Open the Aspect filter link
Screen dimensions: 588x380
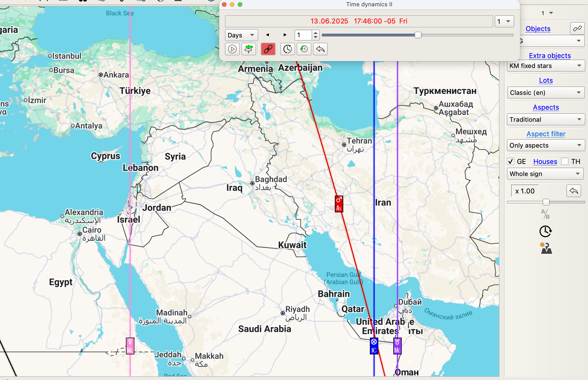tap(546, 134)
